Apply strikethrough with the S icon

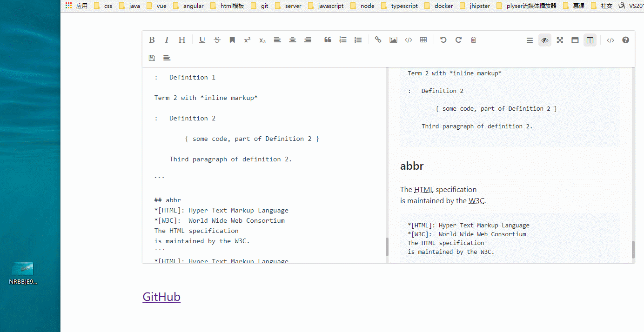pyautogui.click(x=217, y=40)
